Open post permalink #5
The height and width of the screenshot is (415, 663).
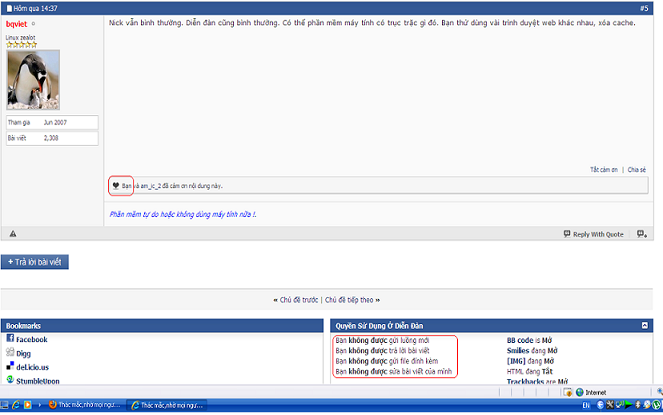pyautogui.click(x=644, y=8)
